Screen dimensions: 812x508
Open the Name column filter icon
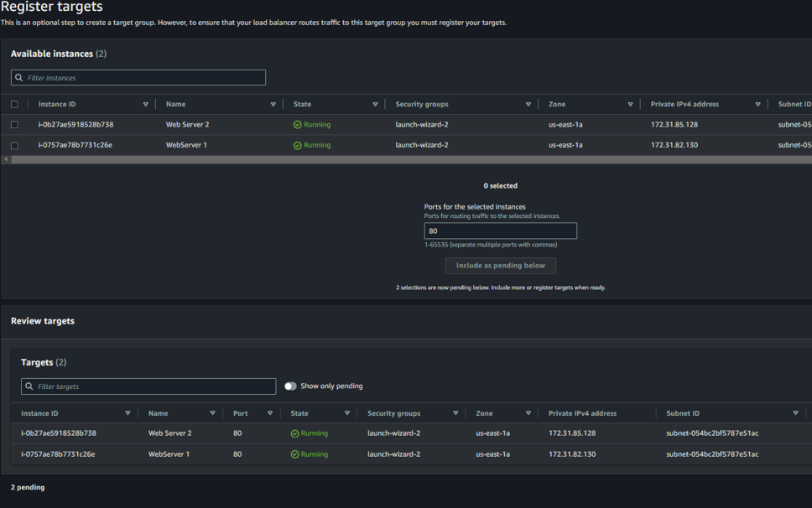point(274,104)
